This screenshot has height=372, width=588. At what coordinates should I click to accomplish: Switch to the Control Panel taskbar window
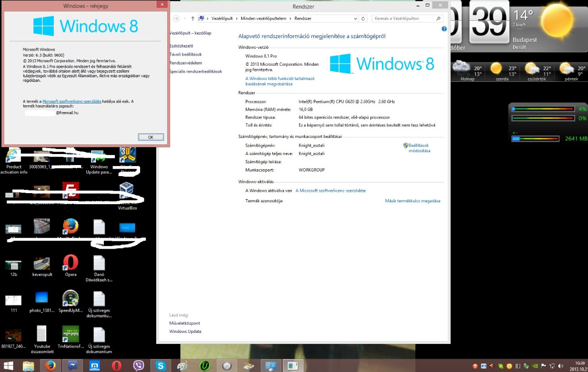[271, 366]
